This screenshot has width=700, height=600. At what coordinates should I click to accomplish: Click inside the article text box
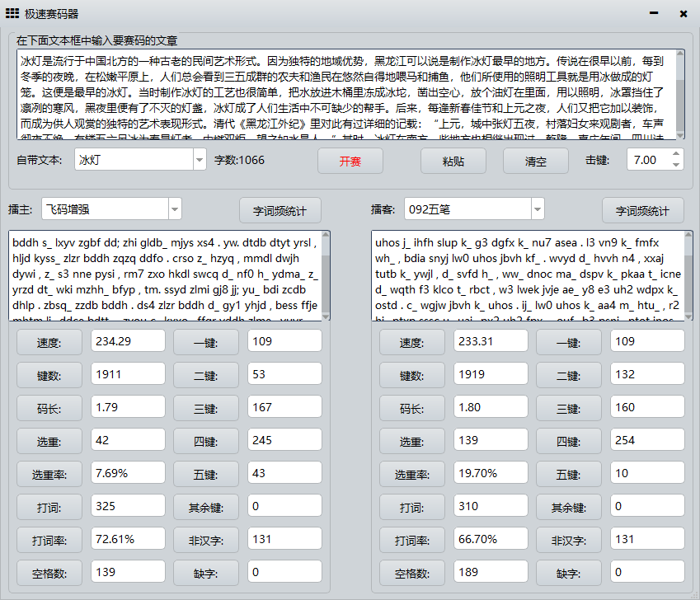(346, 95)
